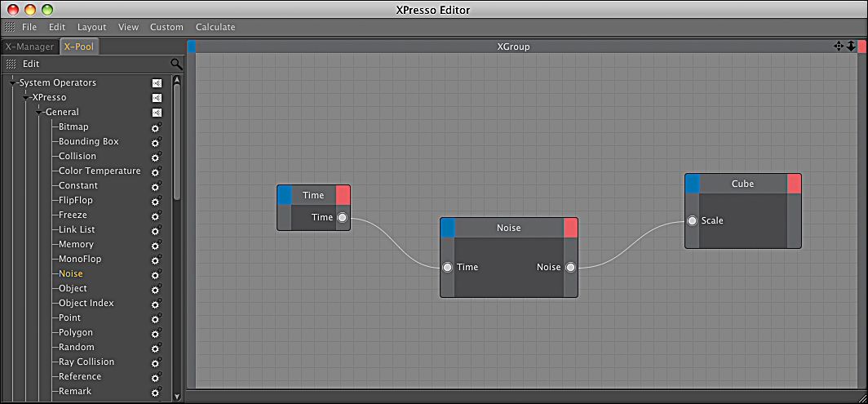The width and height of the screenshot is (868, 404).
Task: Collapse the System Operators tree group
Action: [x=13, y=83]
